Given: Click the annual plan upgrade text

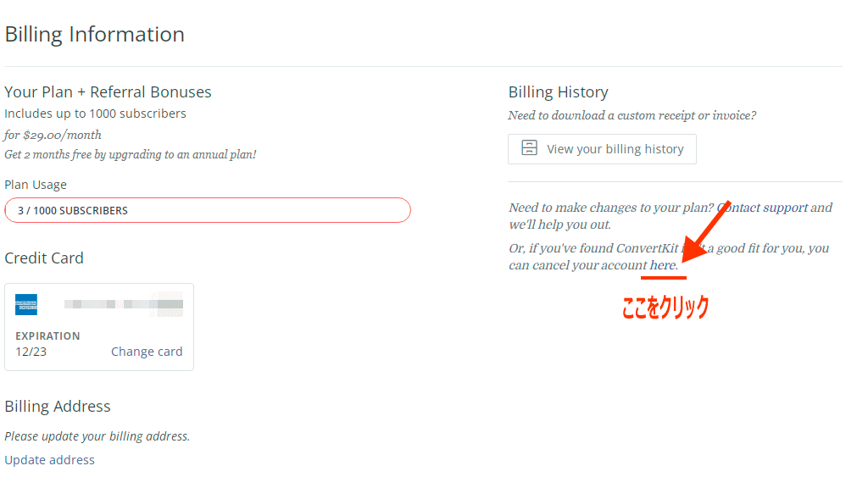Looking at the screenshot, I should click(x=130, y=154).
